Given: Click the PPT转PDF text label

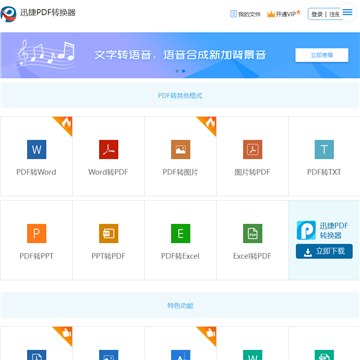Looking at the screenshot, I should click(x=108, y=256).
